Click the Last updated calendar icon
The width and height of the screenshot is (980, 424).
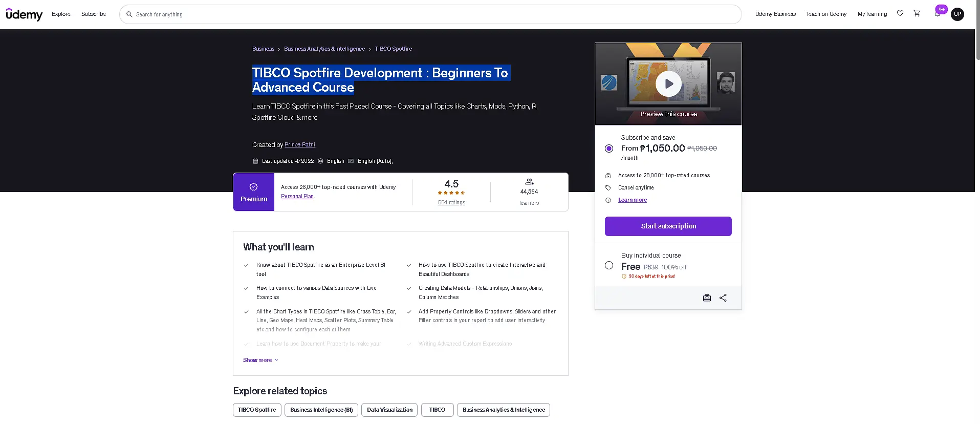[255, 161]
